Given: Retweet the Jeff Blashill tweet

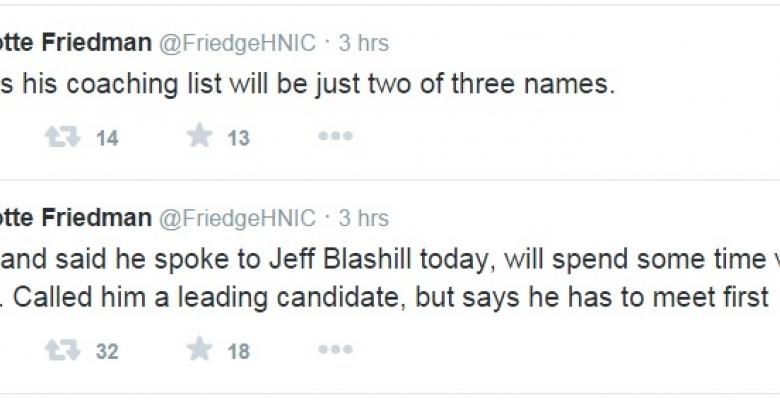Looking at the screenshot, I should coord(62,349).
